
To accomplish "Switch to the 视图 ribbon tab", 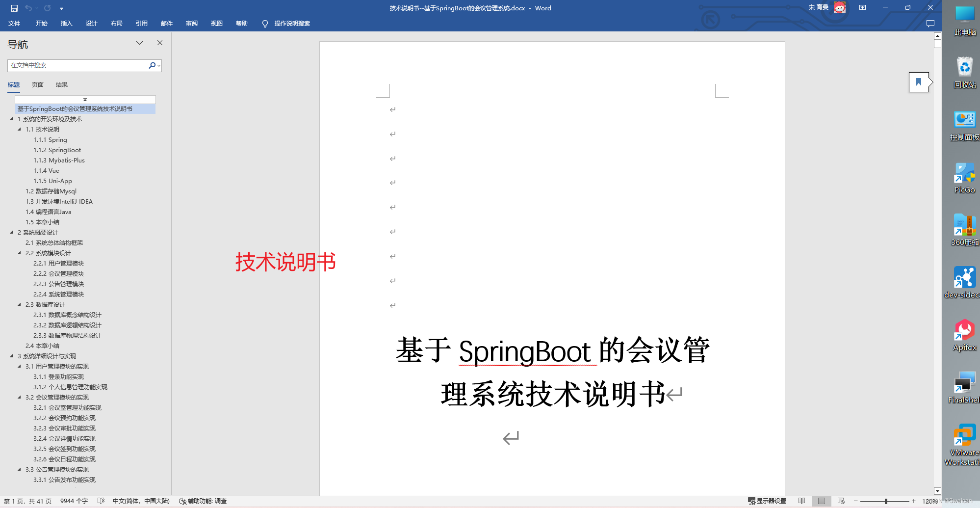I will [217, 24].
